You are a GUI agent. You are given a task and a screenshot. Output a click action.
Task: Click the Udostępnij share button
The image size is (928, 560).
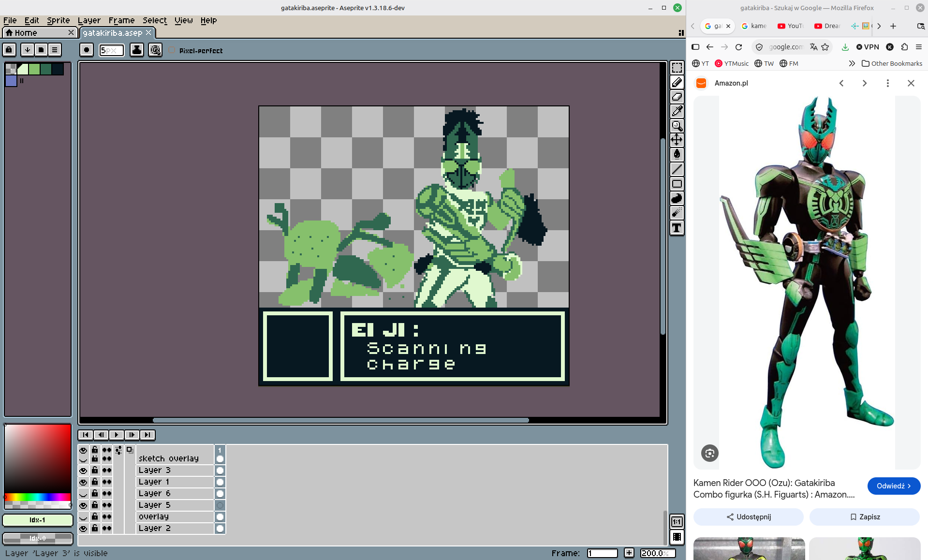[x=749, y=517]
